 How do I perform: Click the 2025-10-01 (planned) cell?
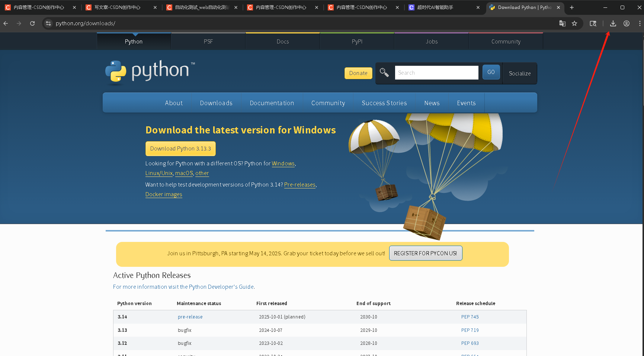tap(282, 317)
